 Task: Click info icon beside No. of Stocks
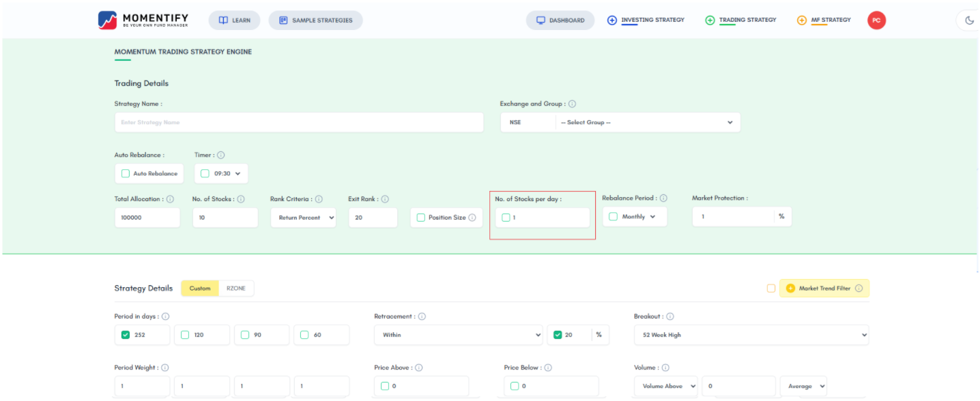(x=241, y=199)
